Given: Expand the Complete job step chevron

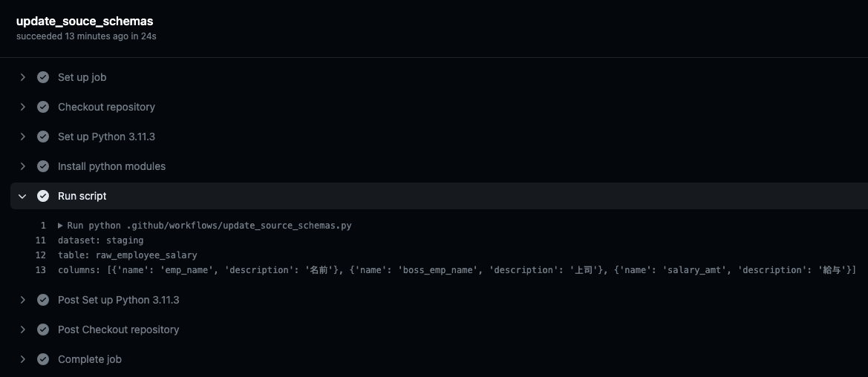Looking at the screenshot, I should pyautogui.click(x=23, y=359).
